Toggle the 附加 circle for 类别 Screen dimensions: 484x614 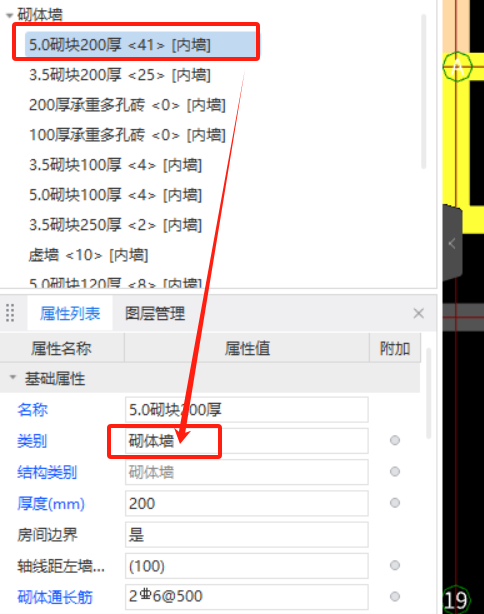(395, 441)
